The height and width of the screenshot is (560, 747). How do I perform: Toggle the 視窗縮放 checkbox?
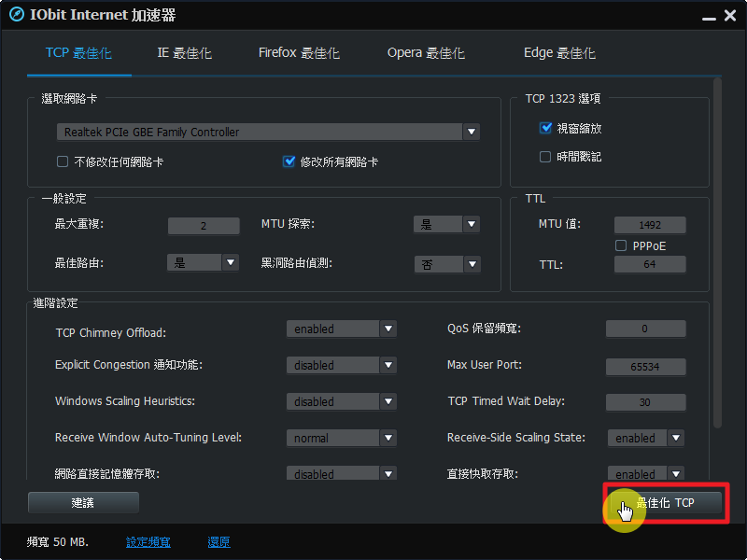(x=546, y=129)
